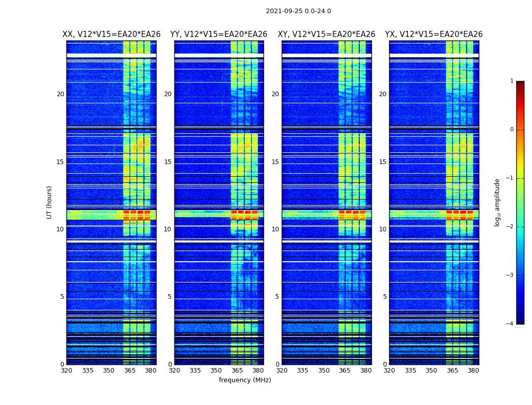
Task: Click the XX, V12*V15=EA20*EA26 panel title
Action: (111, 34)
